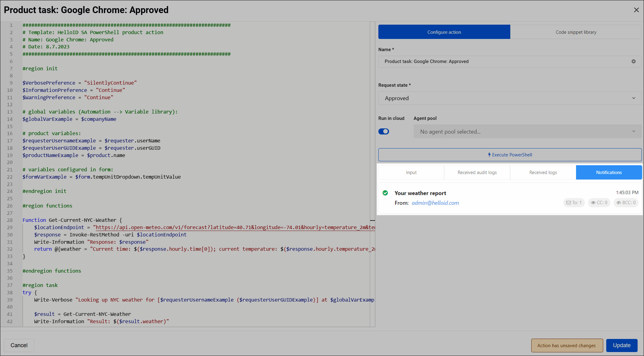Screen dimensions: 644x356
Task: Click the # Date: 8.7.2023 comment line
Action: [46, 47]
